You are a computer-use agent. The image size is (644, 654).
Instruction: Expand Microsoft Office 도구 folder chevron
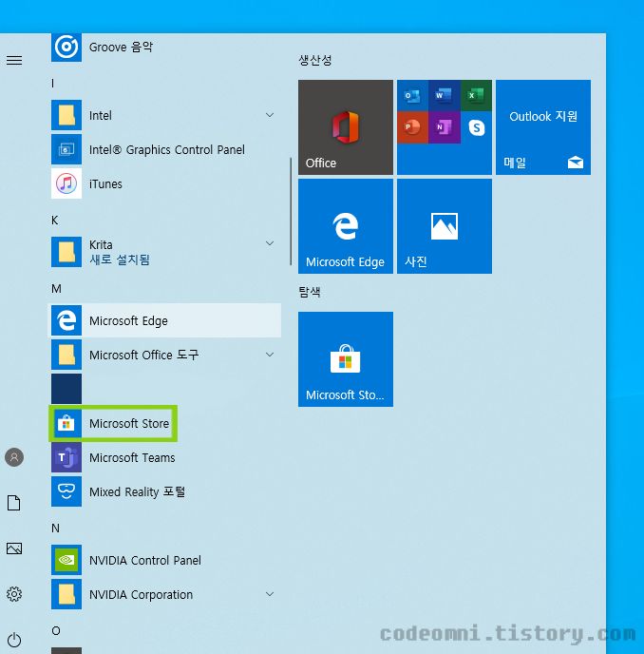point(270,355)
